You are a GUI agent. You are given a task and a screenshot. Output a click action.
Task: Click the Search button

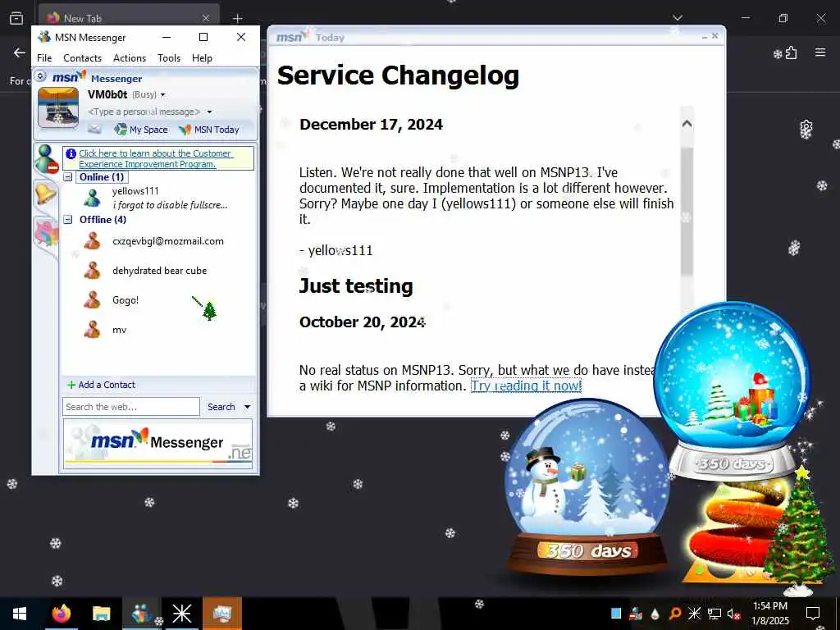click(221, 407)
